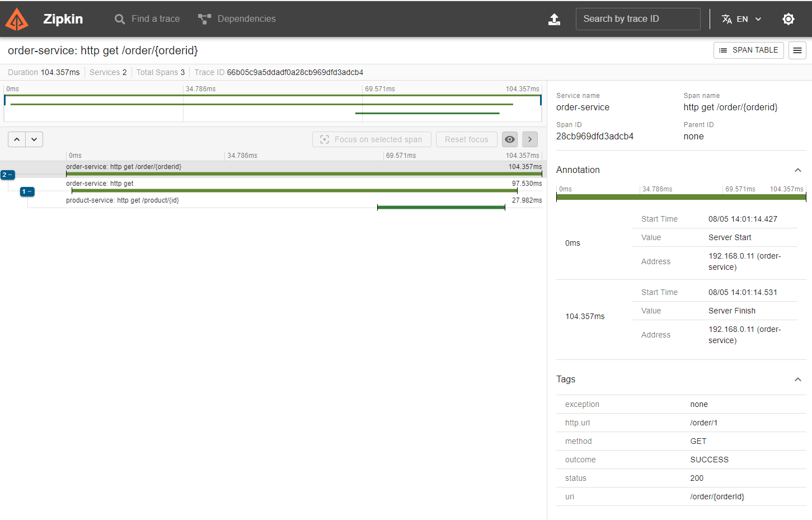812x520 pixels.
Task: Open the Find a trace page
Action: click(147, 19)
